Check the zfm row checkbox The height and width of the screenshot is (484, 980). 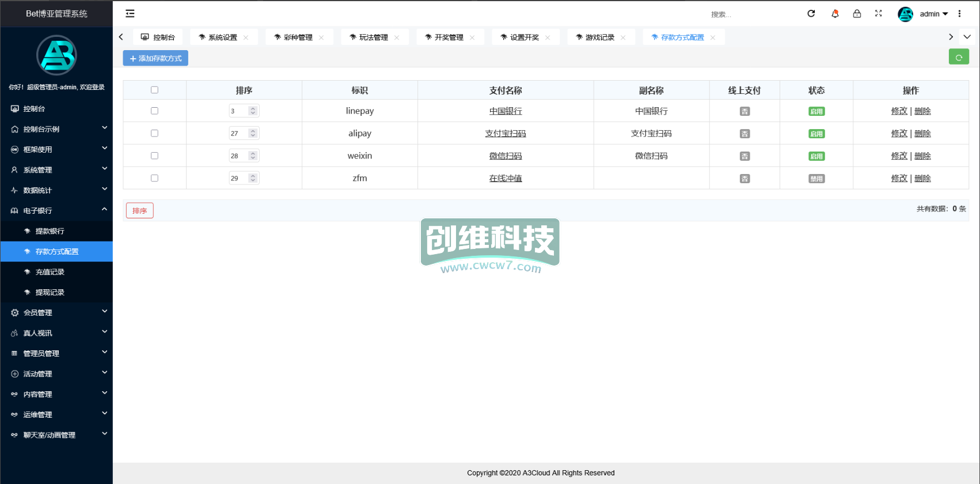tap(154, 178)
